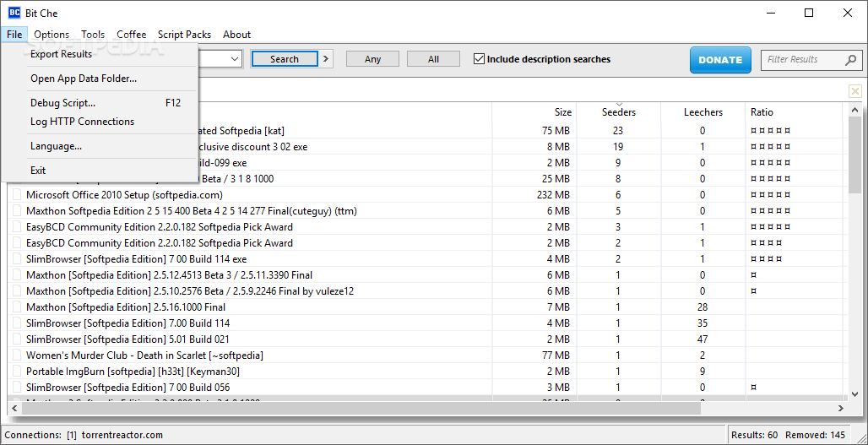Select Log HTTP Connections menu entry

(x=100, y=122)
